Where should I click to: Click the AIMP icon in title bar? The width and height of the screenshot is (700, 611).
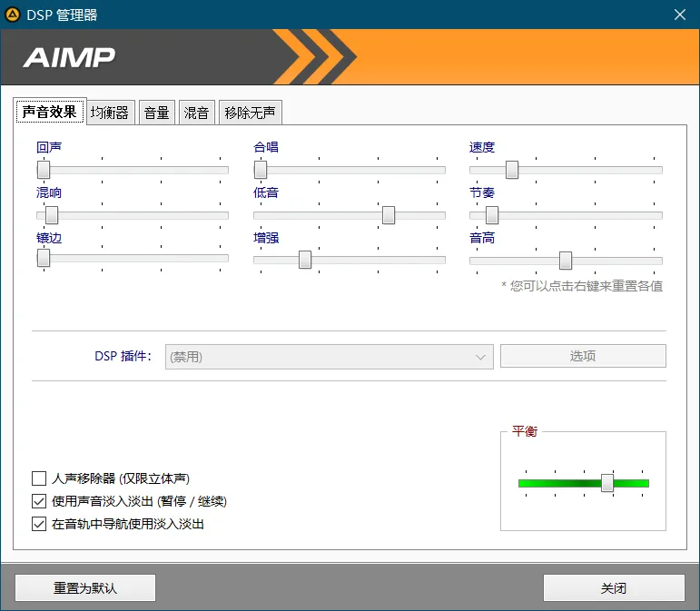coord(13,15)
